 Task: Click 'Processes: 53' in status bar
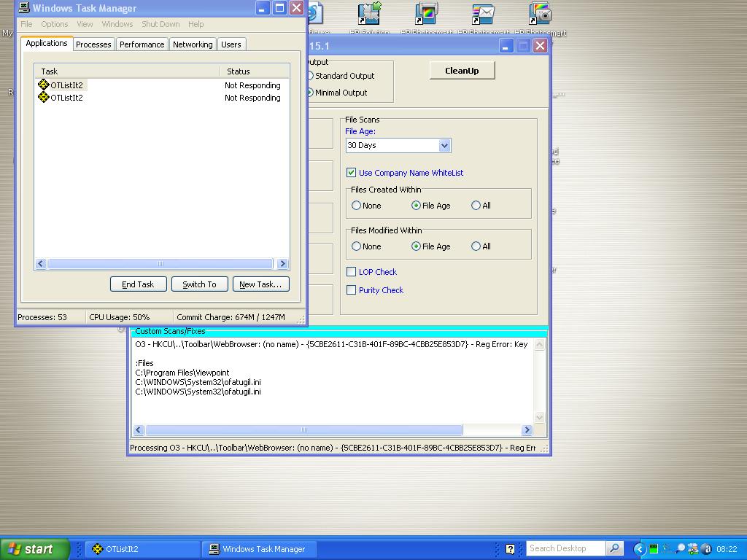(x=42, y=317)
